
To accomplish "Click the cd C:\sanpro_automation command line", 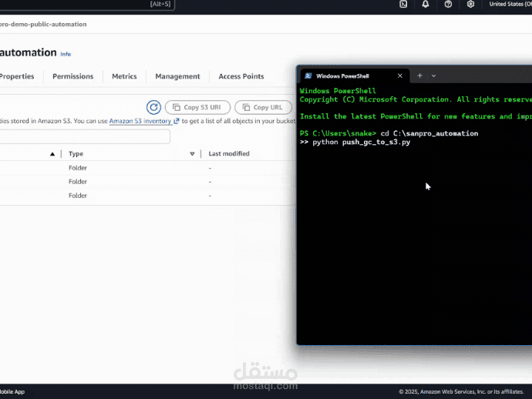I will pos(429,133).
